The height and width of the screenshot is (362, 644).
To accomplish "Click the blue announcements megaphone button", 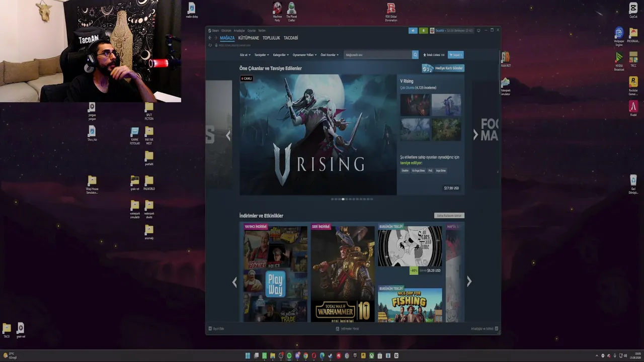I will 413,31.
